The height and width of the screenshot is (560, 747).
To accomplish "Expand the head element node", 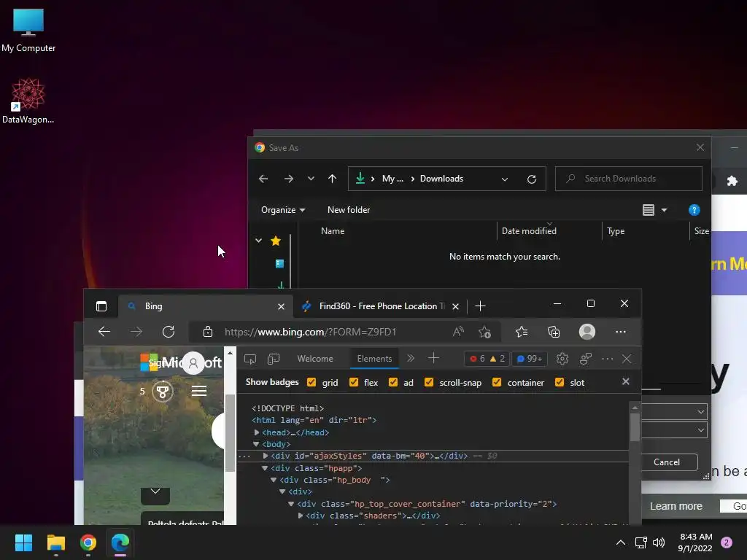I will [x=257, y=432].
